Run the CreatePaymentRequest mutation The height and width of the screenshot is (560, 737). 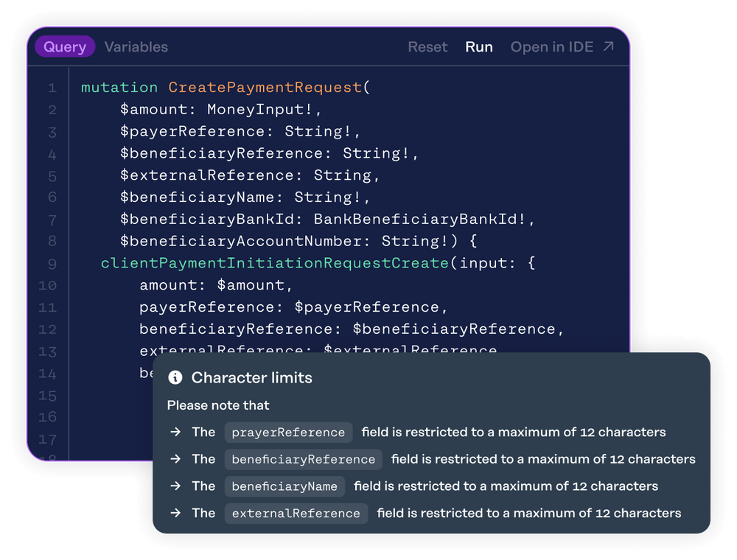tap(479, 46)
